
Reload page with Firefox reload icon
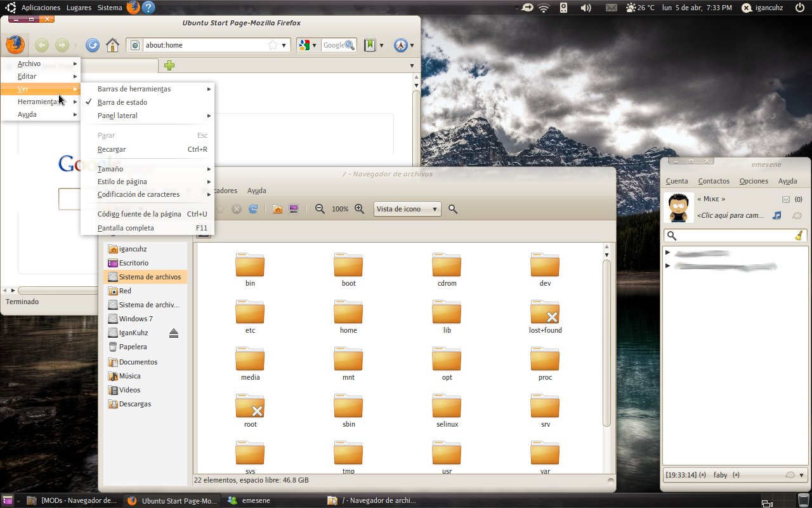point(93,45)
